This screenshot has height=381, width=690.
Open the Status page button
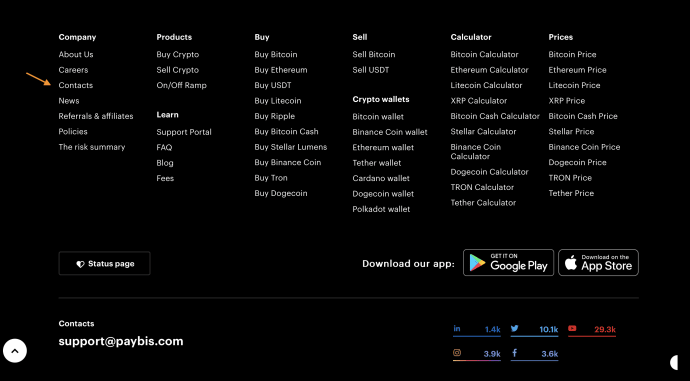pos(104,264)
